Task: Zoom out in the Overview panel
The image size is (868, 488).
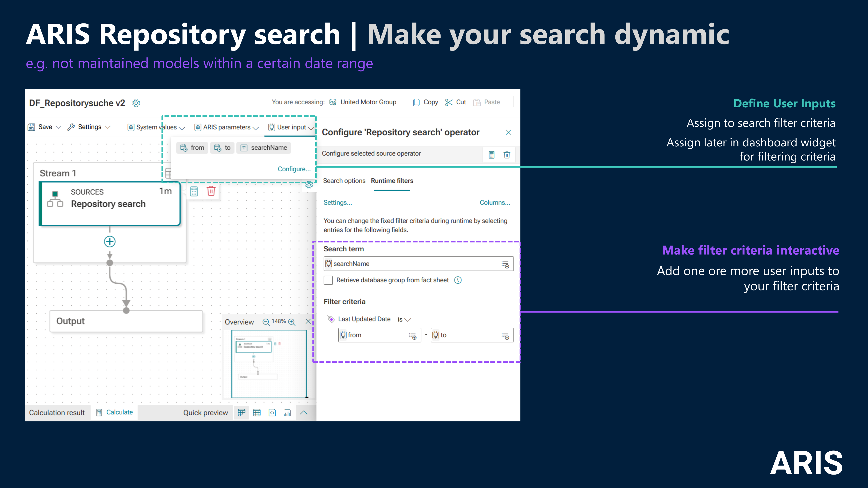Action: (266, 322)
